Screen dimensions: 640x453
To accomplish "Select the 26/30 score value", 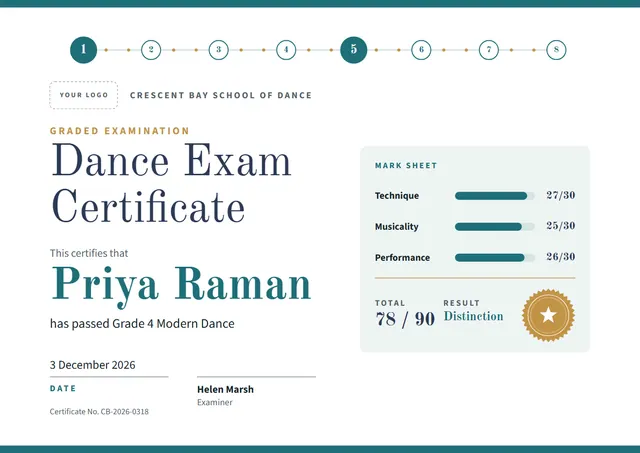I will [561, 257].
